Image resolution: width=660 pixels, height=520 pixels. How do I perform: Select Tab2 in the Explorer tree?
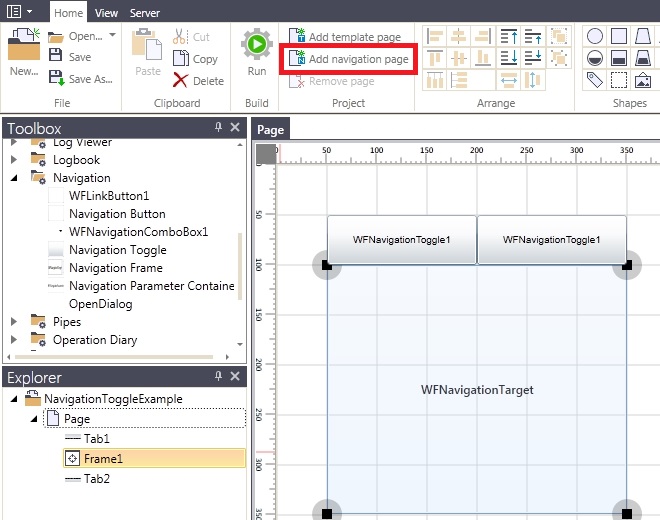97,479
